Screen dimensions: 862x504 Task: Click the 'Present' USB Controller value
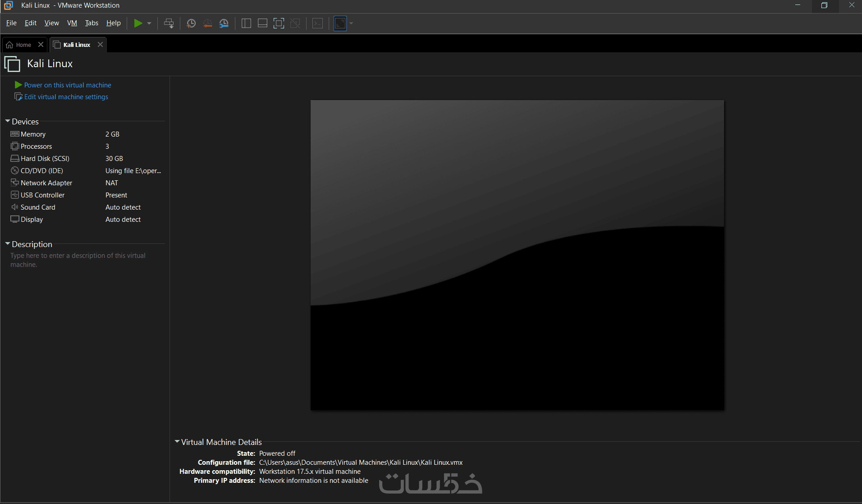pos(116,195)
